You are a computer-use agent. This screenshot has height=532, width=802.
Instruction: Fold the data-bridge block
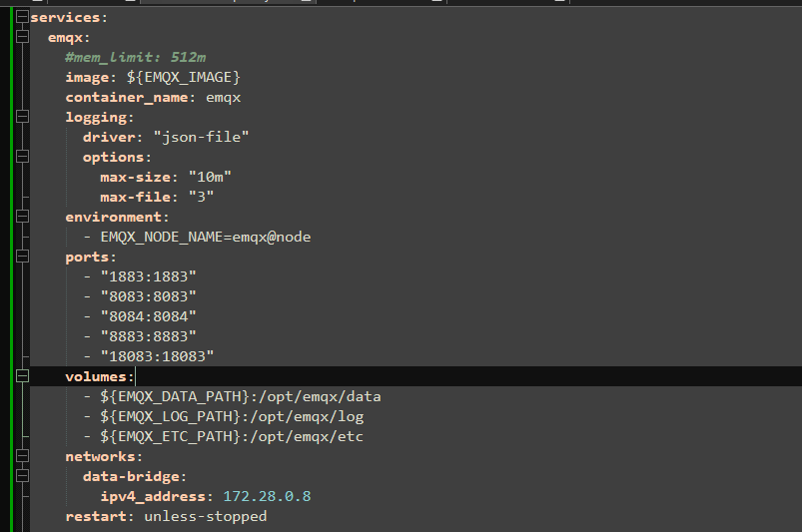(x=22, y=476)
